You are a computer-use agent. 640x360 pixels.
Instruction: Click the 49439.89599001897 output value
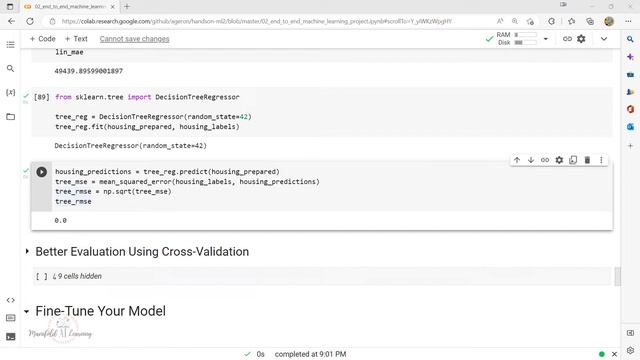click(89, 71)
